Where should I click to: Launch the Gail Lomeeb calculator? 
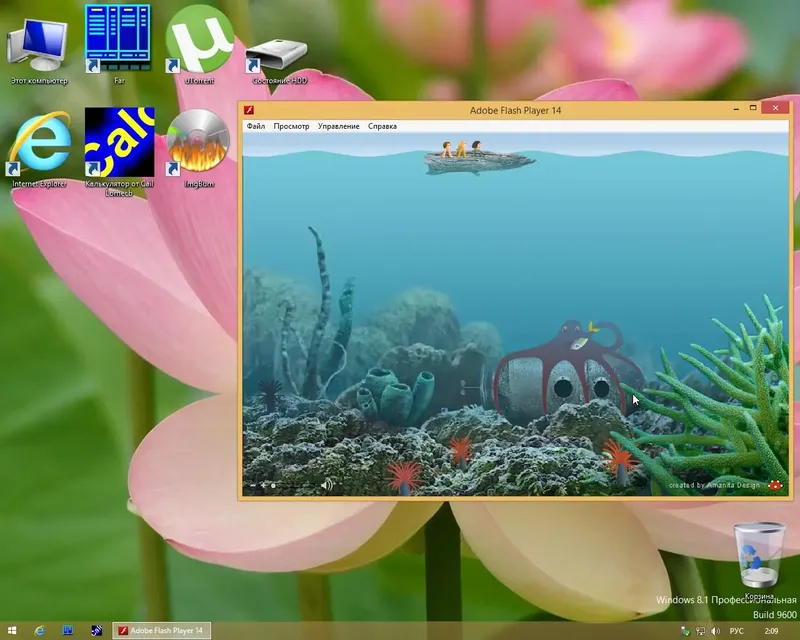[120, 140]
